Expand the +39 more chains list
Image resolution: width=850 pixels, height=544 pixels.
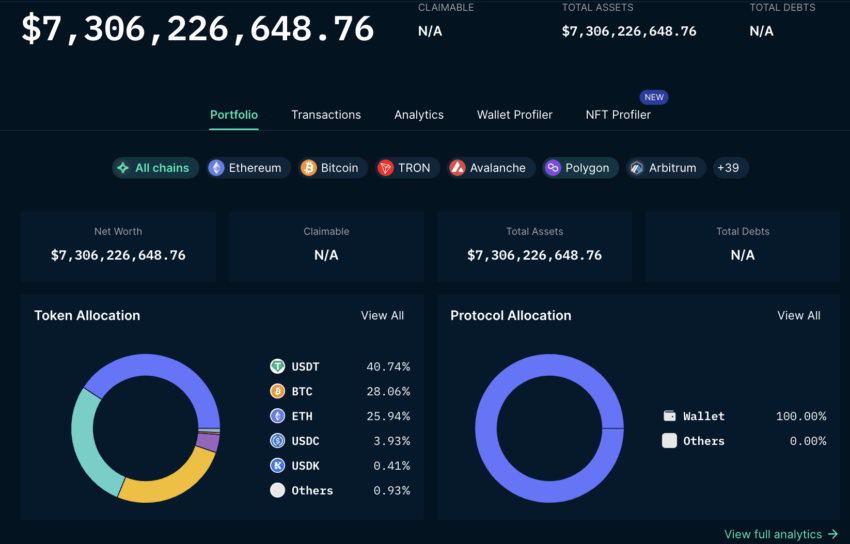[728, 168]
